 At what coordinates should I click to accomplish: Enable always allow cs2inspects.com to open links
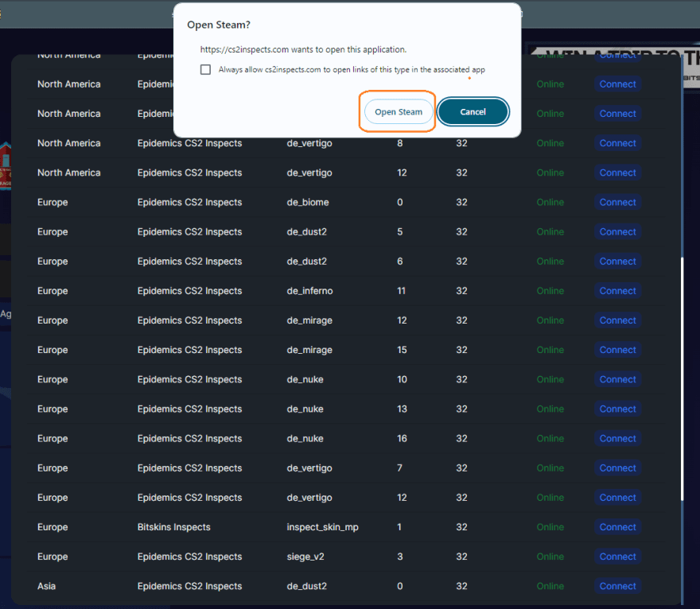coord(205,69)
